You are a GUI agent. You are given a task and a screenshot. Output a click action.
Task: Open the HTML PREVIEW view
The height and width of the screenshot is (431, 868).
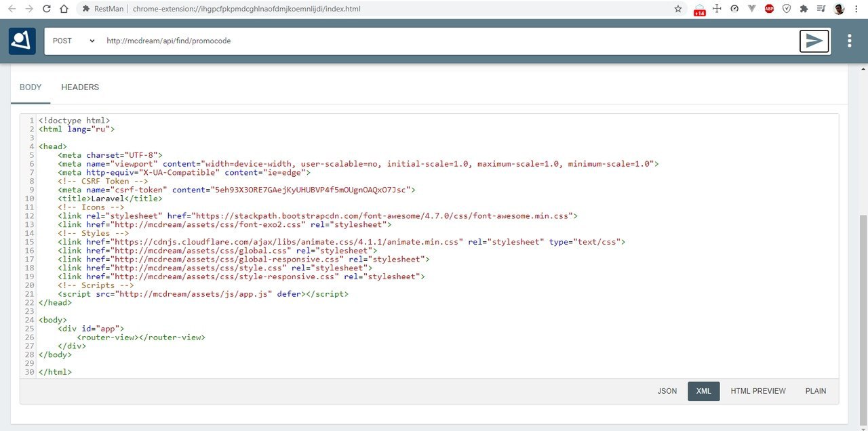coord(758,391)
